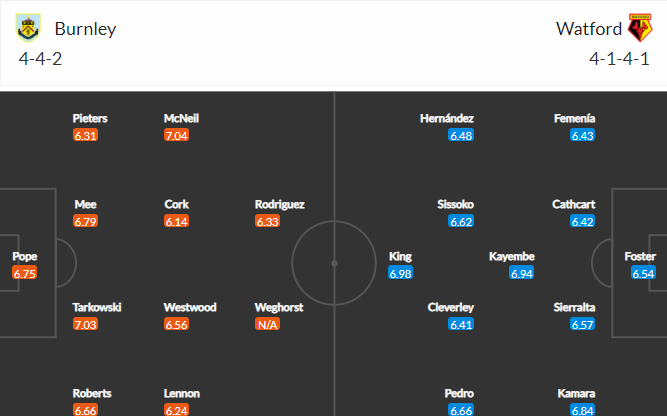Select Tarkowski's 7.03 rating badge
The image size is (667, 416).
tap(86, 325)
